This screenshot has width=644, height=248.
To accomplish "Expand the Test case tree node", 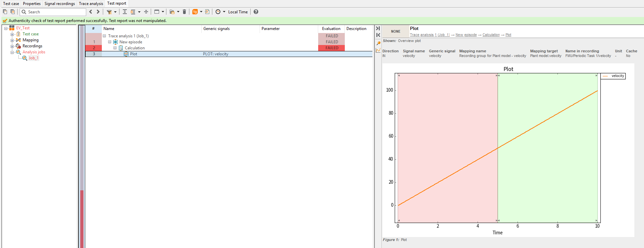I will [x=12, y=34].
